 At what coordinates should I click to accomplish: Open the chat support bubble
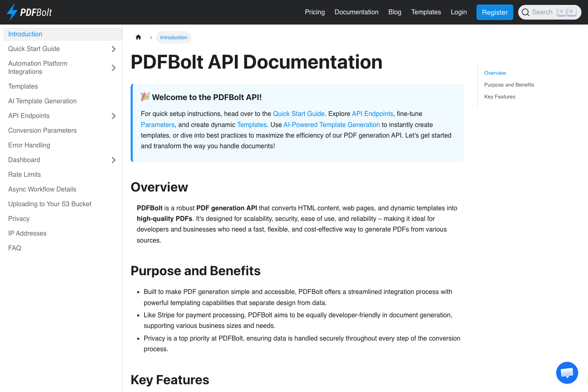567,372
